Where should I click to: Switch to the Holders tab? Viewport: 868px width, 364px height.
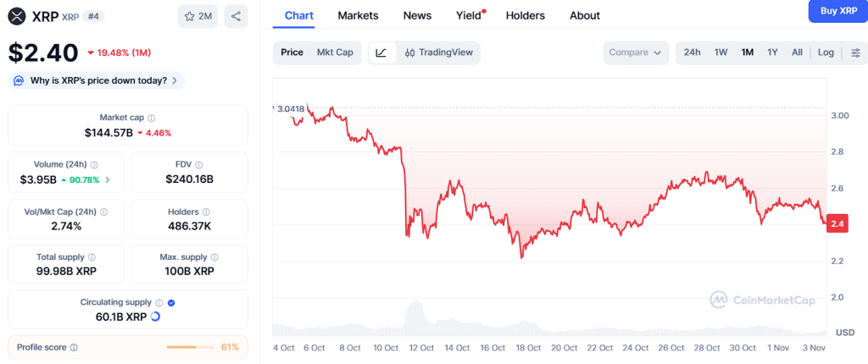526,15
